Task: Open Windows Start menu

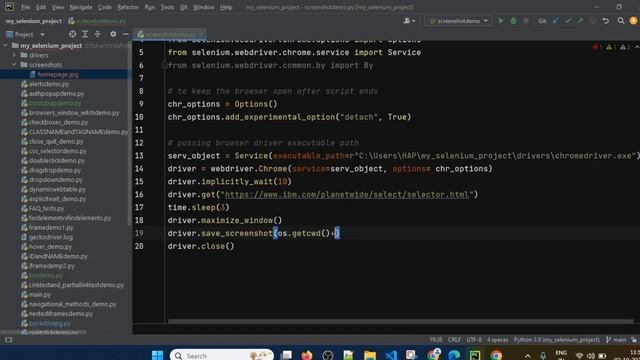Action: pos(158,355)
